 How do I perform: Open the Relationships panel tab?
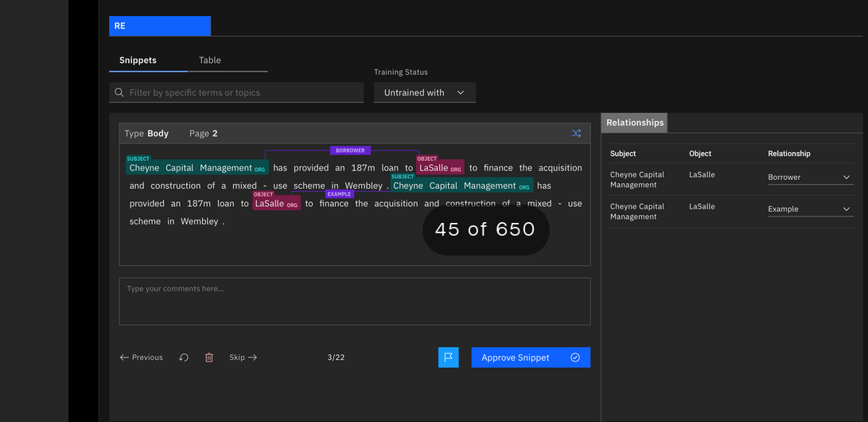click(634, 123)
